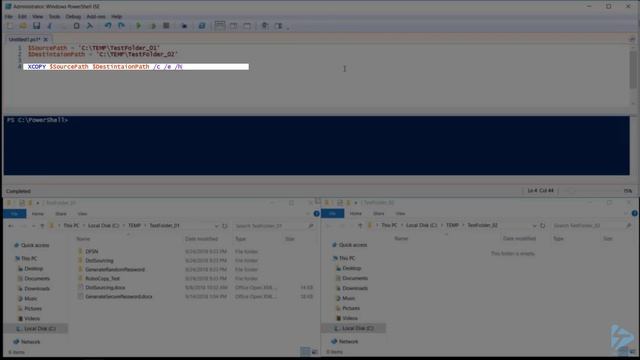Close the Untitled1.ps1 script tab with X
Viewport: 640px width, 360px height.
pos(46,39)
